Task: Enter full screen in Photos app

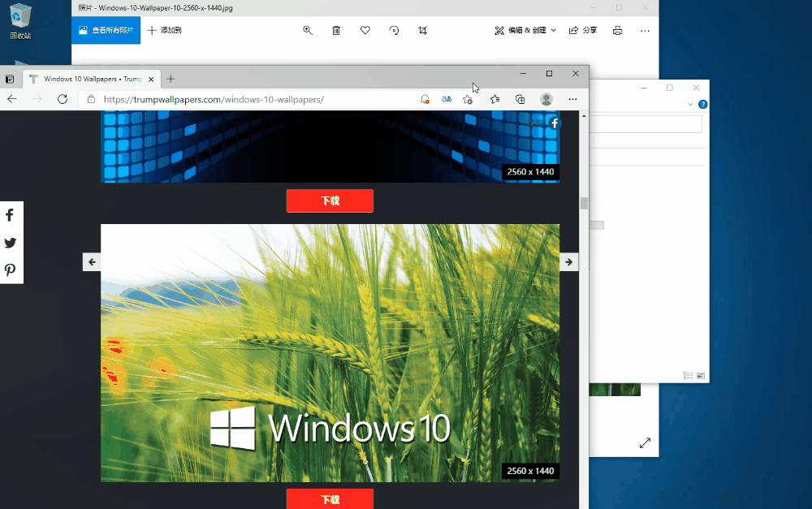Action: pos(645,443)
